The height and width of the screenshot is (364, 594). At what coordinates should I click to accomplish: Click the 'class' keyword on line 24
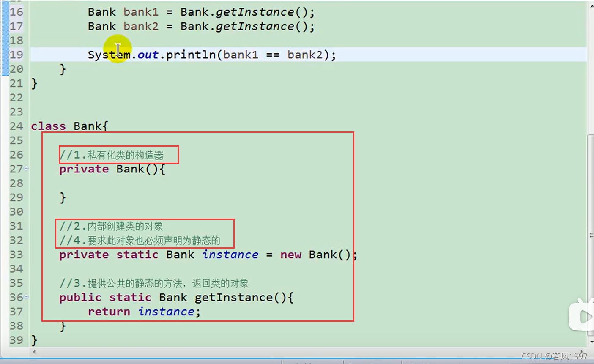tap(48, 126)
